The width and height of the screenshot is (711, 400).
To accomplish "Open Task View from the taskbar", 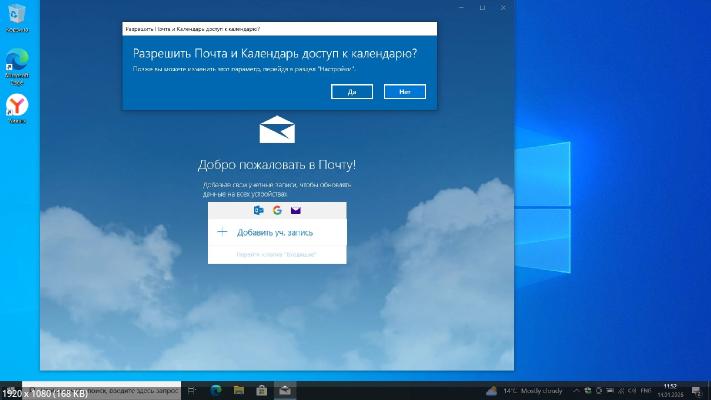I will pos(192,390).
